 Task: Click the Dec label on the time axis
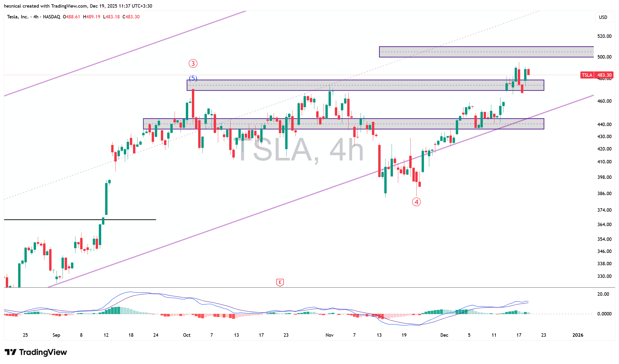click(444, 335)
